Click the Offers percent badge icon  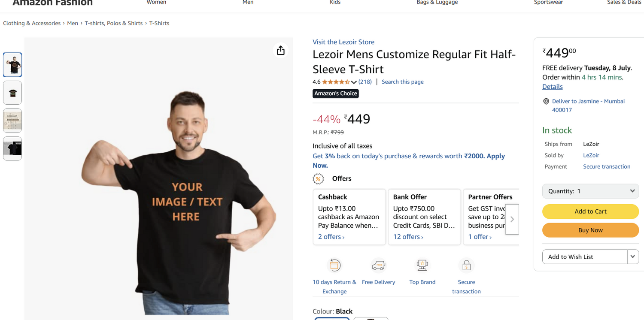click(x=318, y=179)
